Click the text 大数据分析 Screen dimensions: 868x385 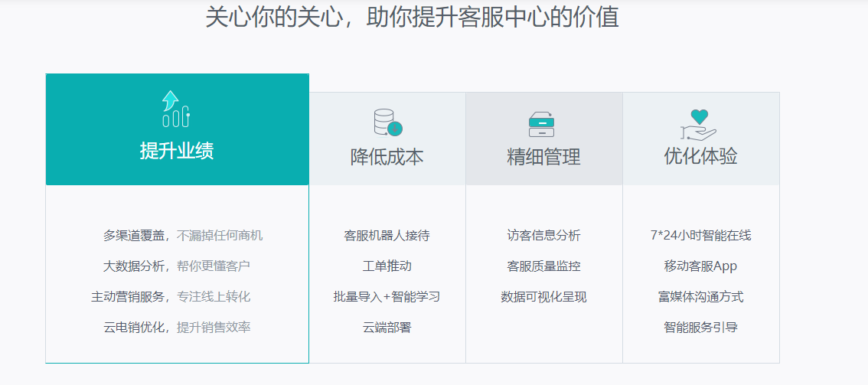tap(134, 266)
